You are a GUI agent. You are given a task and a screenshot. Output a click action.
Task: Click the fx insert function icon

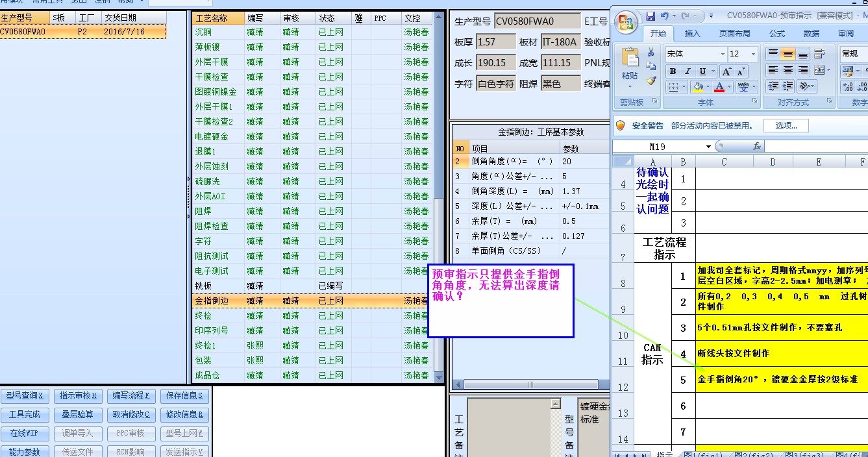[x=757, y=147]
